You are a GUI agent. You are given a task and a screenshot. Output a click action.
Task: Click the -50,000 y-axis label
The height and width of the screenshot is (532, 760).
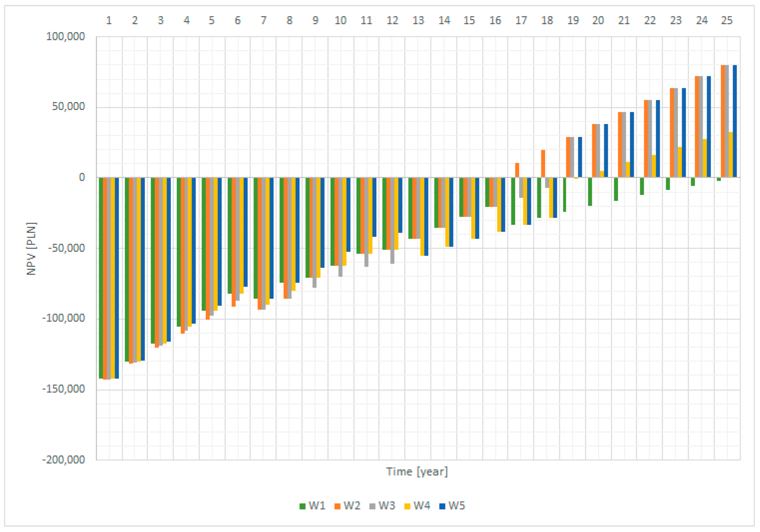pos(66,248)
